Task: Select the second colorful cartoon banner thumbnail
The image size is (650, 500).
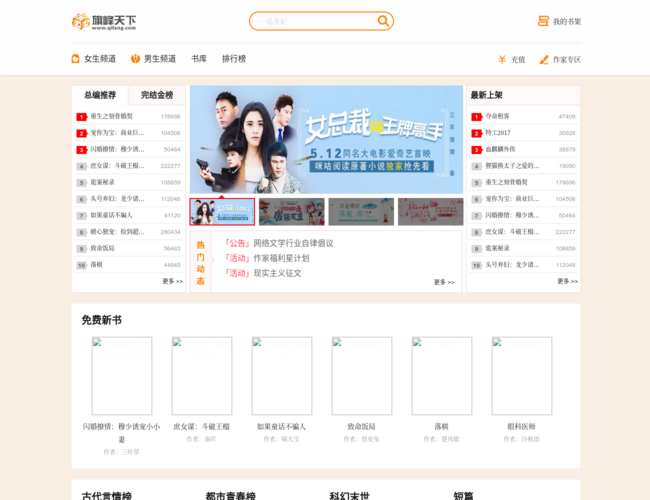Action: (292, 212)
